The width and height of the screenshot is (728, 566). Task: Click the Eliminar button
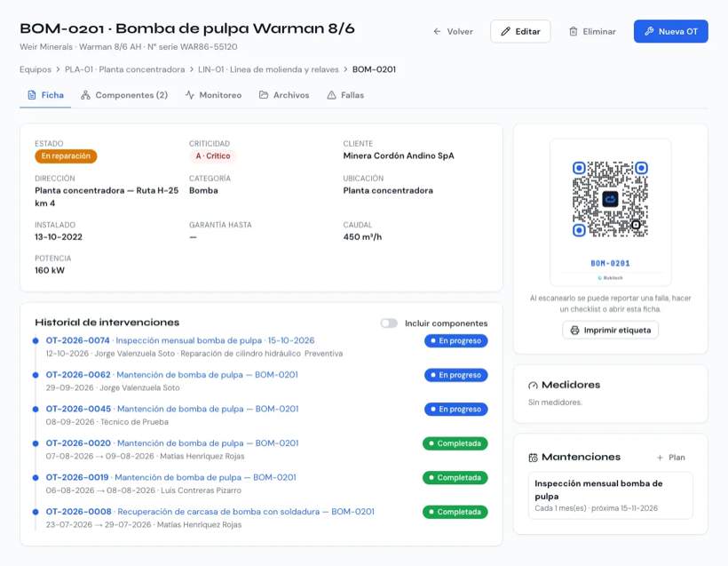click(592, 32)
